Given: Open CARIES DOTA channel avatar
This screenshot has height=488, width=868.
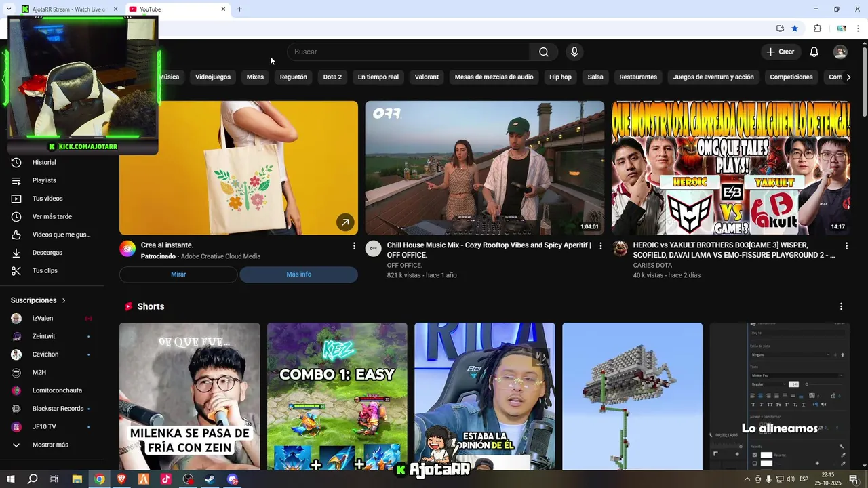Looking at the screenshot, I should (x=620, y=248).
